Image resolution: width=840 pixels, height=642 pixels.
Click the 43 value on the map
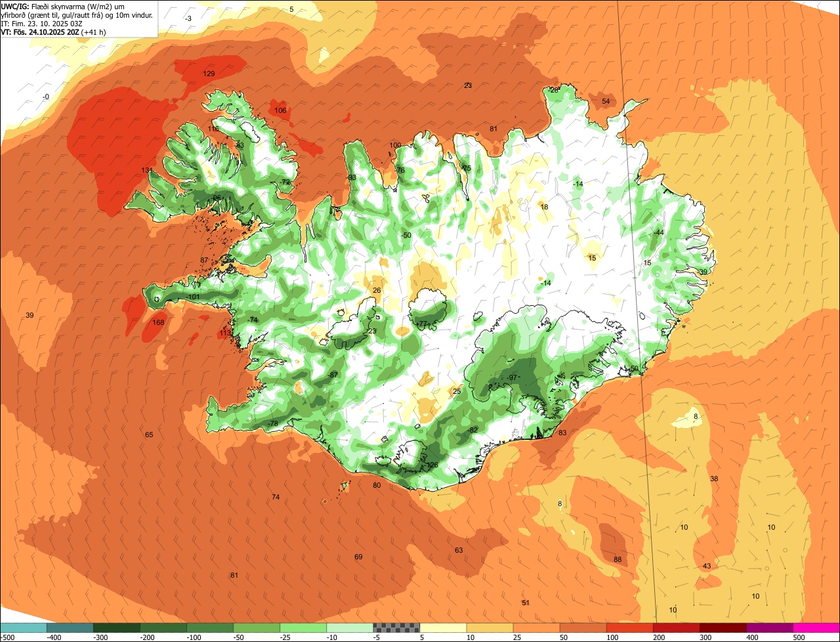click(707, 566)
